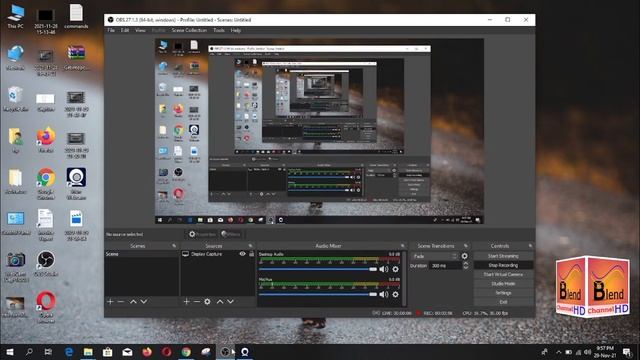Open the notification center in the system tray
Image resolution: width=640 pixels, height=360 pixels.
coord(627,352)
